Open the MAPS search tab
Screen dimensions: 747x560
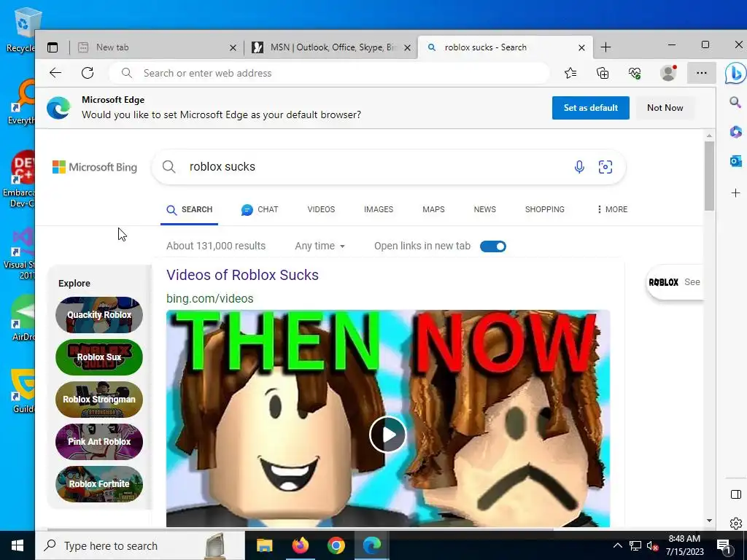pyautogui.click(x=433, y=209)
